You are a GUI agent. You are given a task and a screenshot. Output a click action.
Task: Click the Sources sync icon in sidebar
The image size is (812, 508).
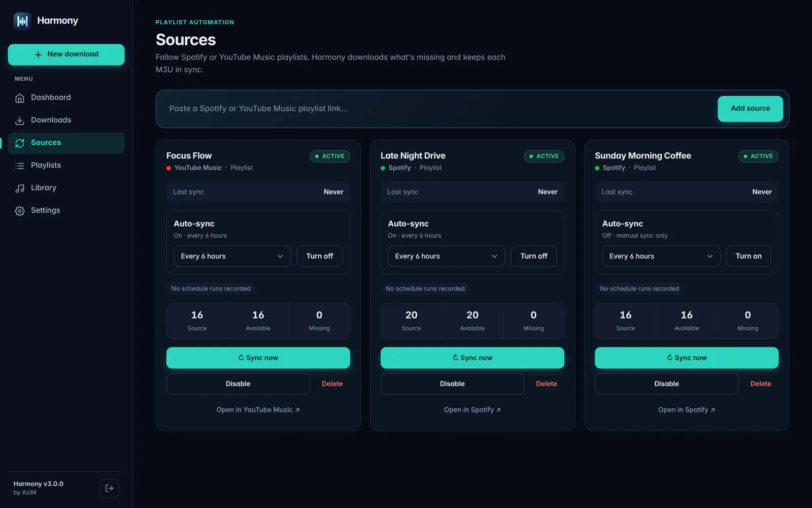[20, 143]
